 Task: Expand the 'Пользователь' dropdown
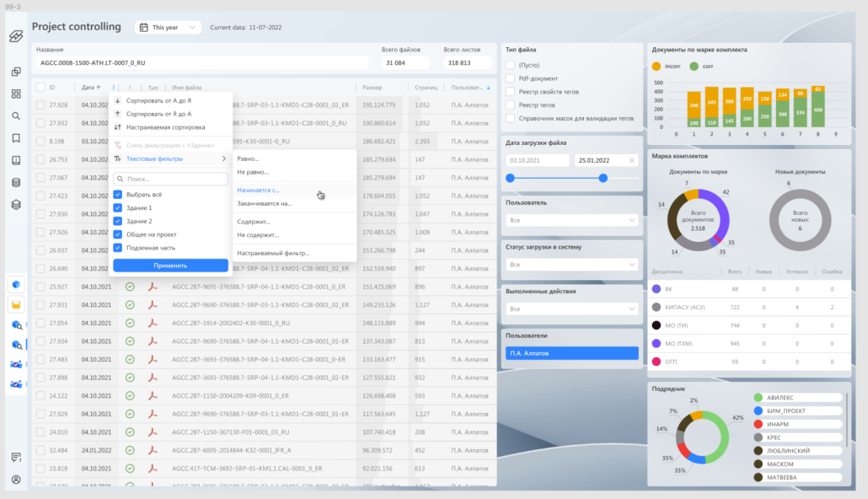click(572, 220)
